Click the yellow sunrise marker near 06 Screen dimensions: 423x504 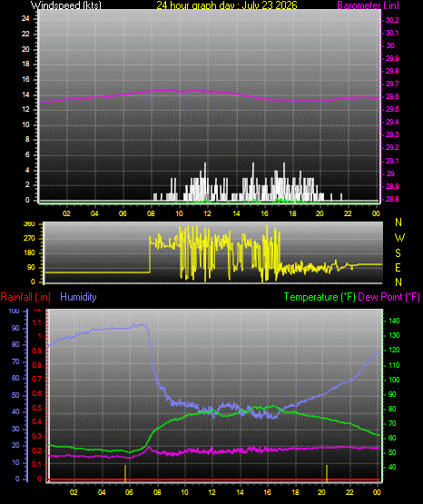pos(125,473)
